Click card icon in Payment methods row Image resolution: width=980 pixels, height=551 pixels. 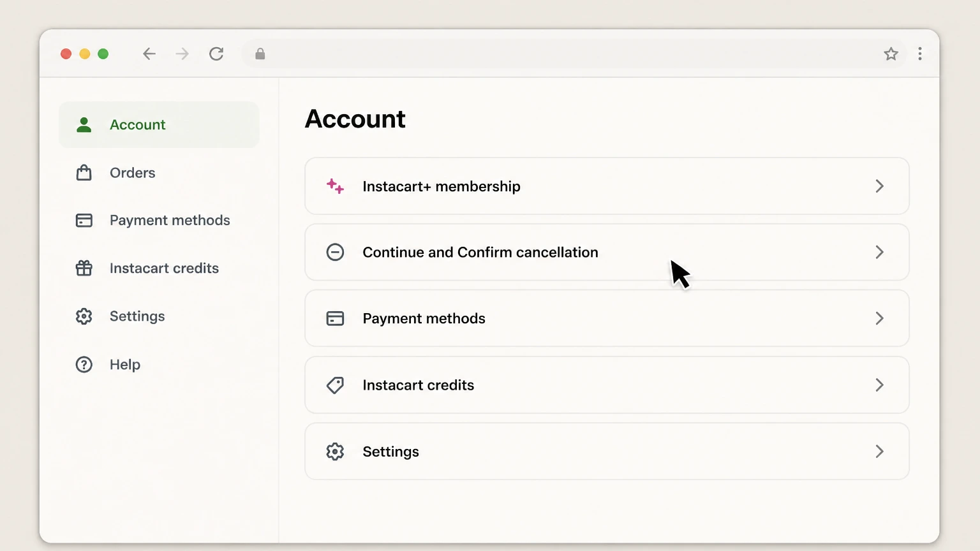pyautogui.click(x=335, y=318)
